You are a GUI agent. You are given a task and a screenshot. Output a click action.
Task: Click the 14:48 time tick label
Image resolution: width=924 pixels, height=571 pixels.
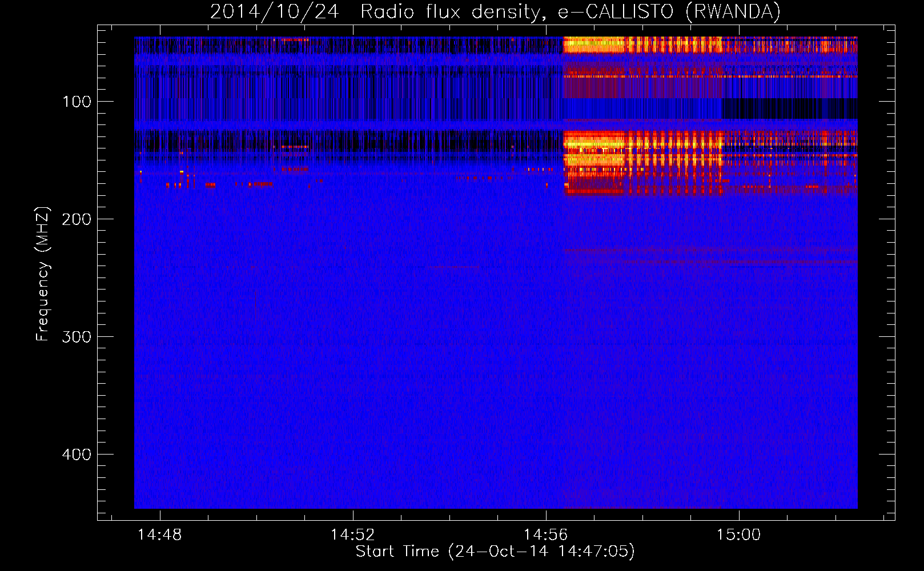(x=160, y=535)
